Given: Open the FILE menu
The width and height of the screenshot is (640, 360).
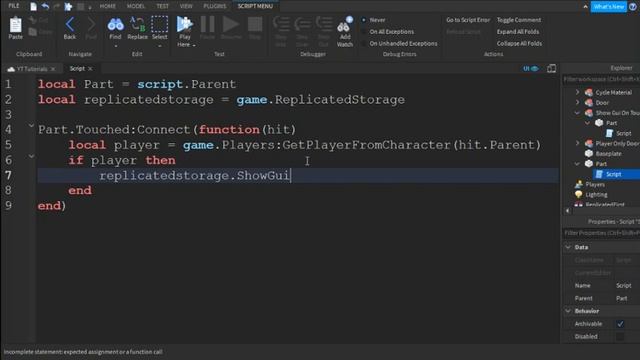Looking at the screenshot, I should (x=13, y=6).
